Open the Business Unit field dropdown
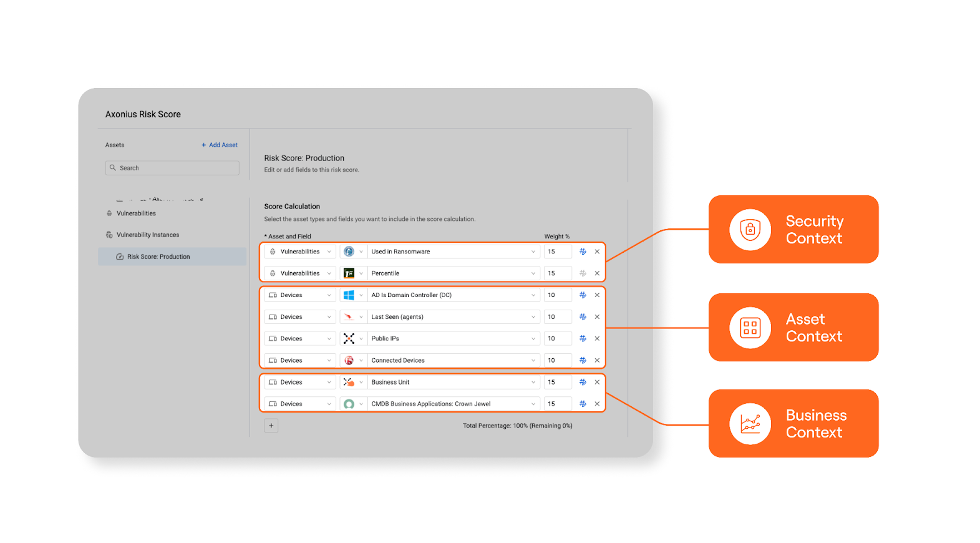 (x=454, y=382)
